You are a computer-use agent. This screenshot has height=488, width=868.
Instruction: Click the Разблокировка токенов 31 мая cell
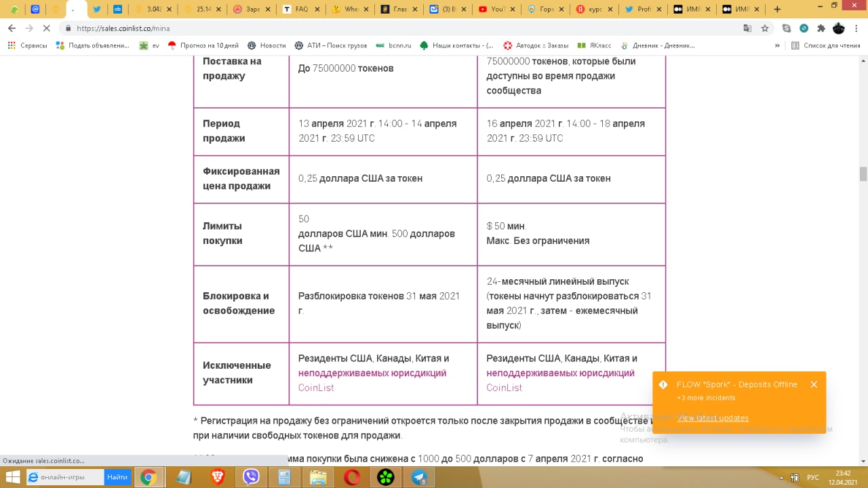(x=383, y=304)
